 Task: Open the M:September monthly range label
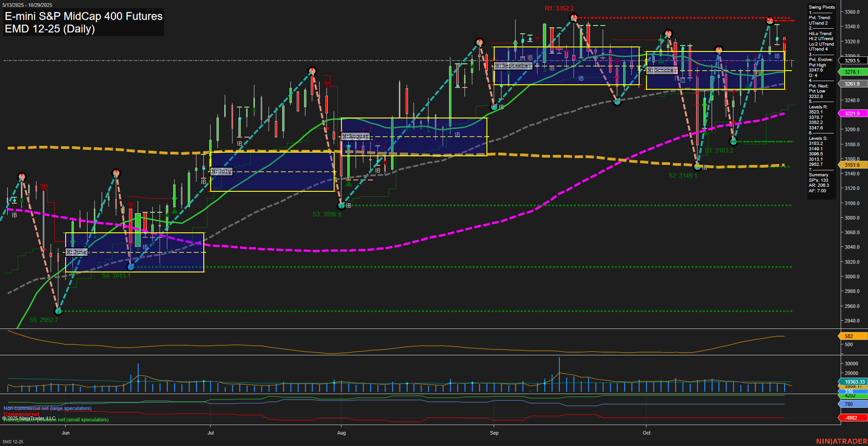click(513, 66)
